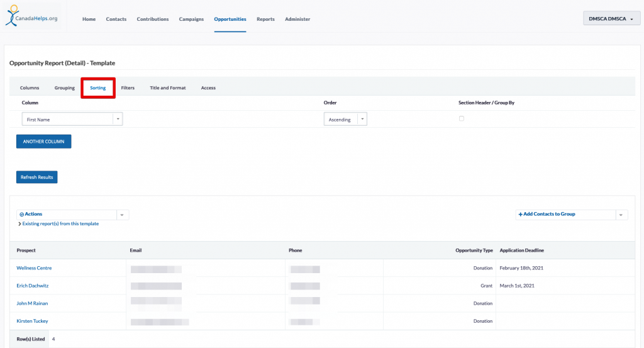The width and height of the screenshot is (644, 348).
Task: Click the Grant opportunity type cell
Action: click(x=486, y=286)
